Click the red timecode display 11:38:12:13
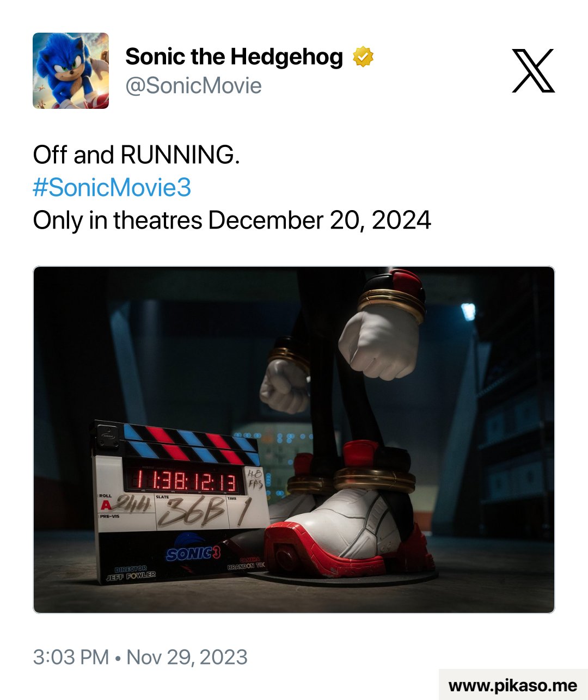The image size is (588, 700). pos(183,480)
